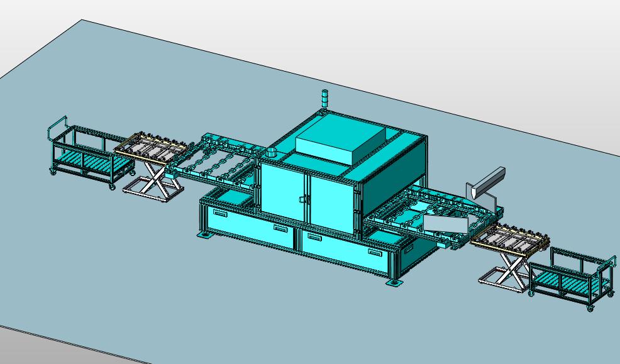Click the right front door of the central enclosure
The image size is (620, 364).
click(332, 205)
